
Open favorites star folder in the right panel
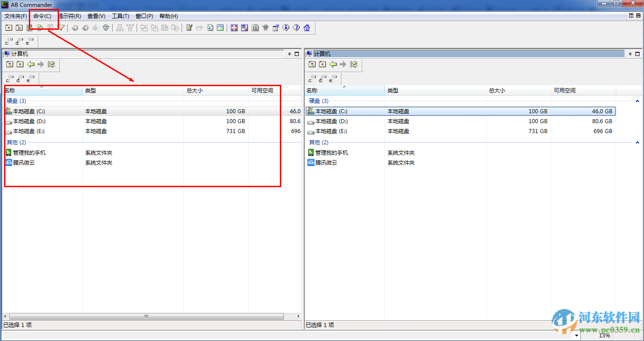pyautogui.click(x=322, y=65)
